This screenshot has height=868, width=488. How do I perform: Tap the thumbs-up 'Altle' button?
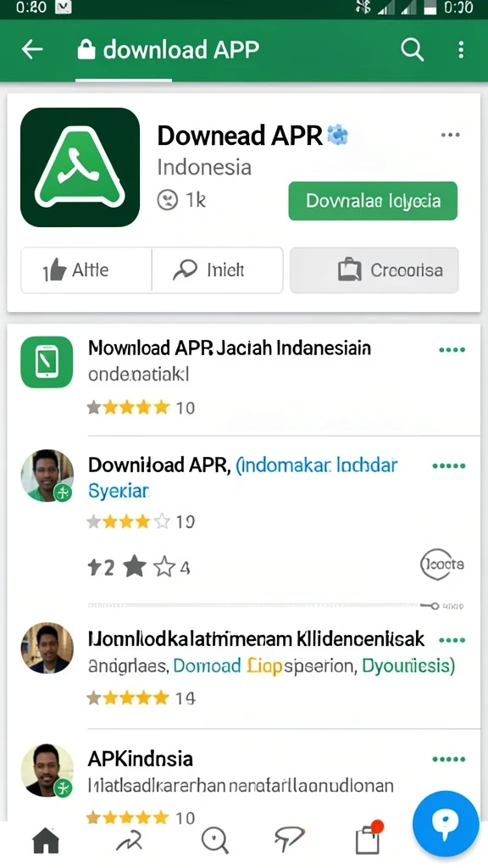pyautogui.click(x=86, y=270)
